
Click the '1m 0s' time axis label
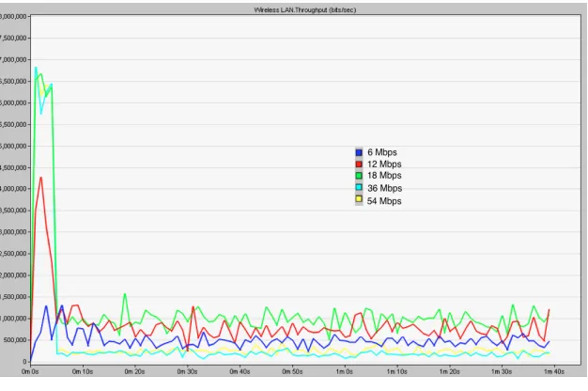(344, 371)
